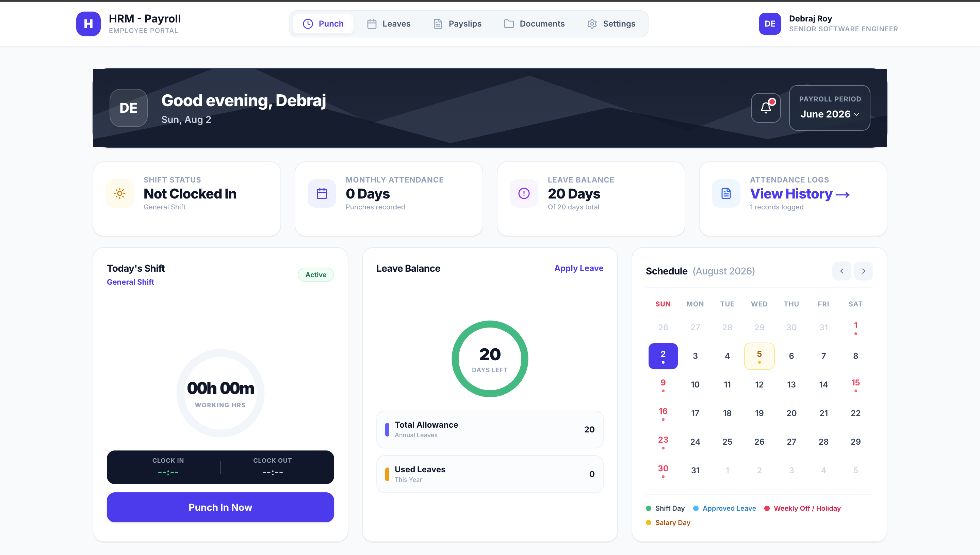Click the large DE avatar in greeting banner
The width and height of the screenshot is (980, 555).
click(x=128, y=108)
